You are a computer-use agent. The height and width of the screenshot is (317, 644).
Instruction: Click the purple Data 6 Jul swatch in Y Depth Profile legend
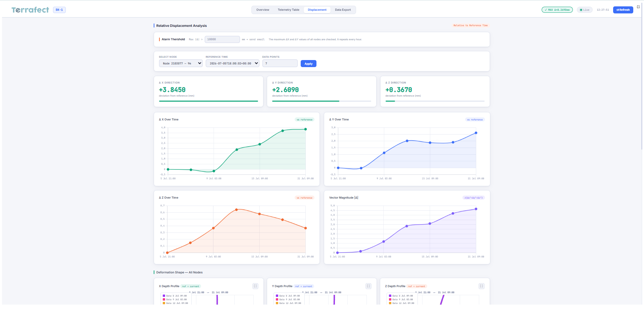click(277, 296)
